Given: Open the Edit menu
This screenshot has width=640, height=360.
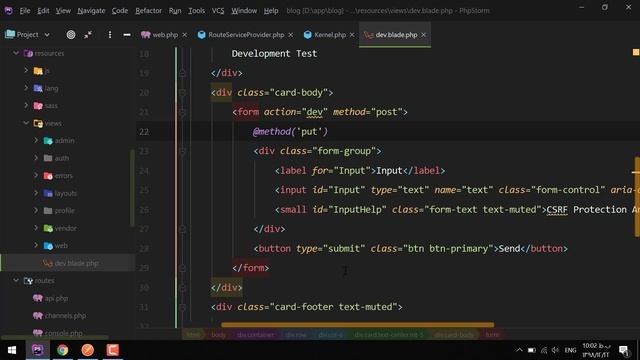Looking at the screenshot, I should pyautogui.click(x=43, y=11).
